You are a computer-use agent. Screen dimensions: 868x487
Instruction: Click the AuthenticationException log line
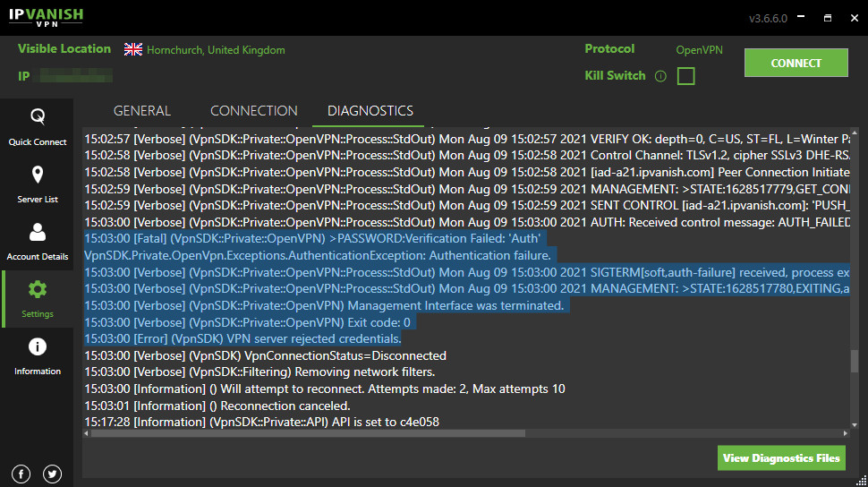[x=317, y=255]
